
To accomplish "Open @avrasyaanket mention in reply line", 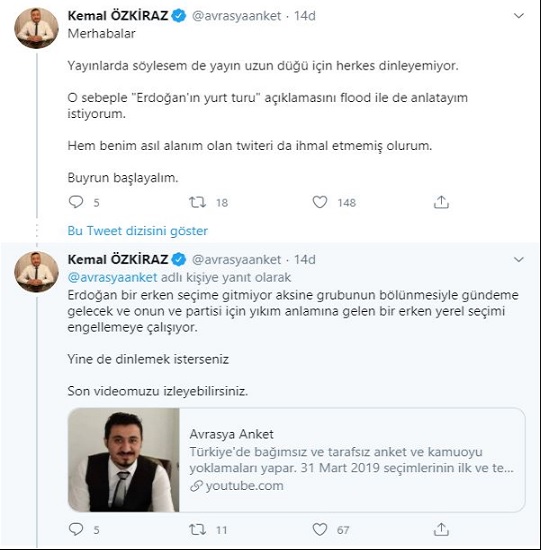I will (112, 277).
